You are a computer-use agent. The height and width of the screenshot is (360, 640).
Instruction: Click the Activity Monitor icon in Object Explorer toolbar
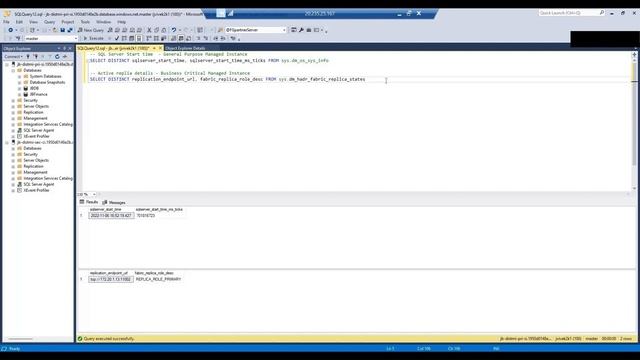(64, 57)
